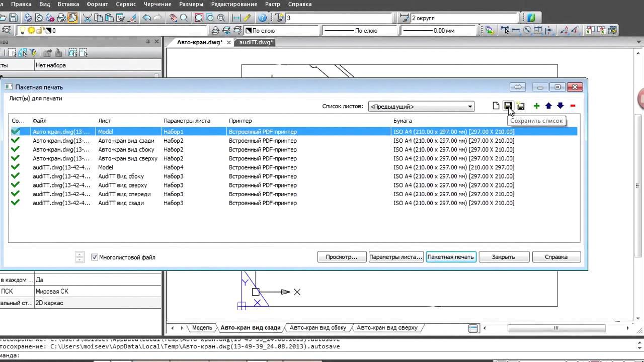
Task: Open the Правка menu
Action: click(21, 4)
